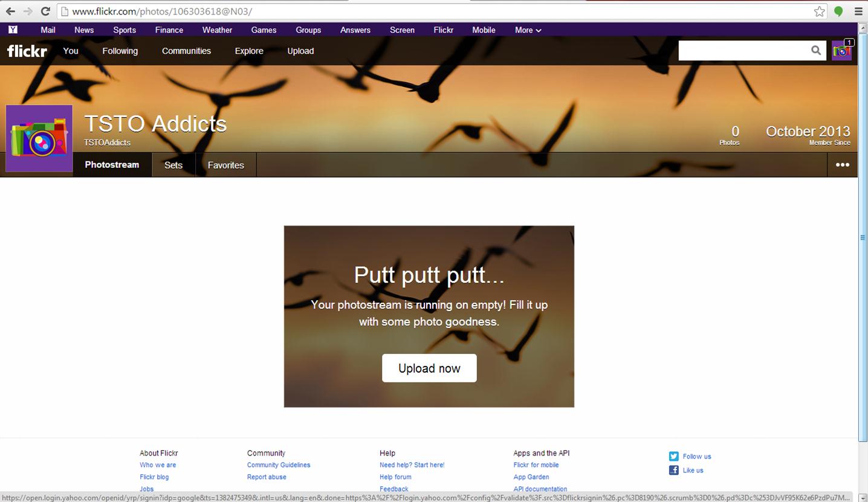
Task: Click the flickr search input field
Action: [x=743, y=51]
